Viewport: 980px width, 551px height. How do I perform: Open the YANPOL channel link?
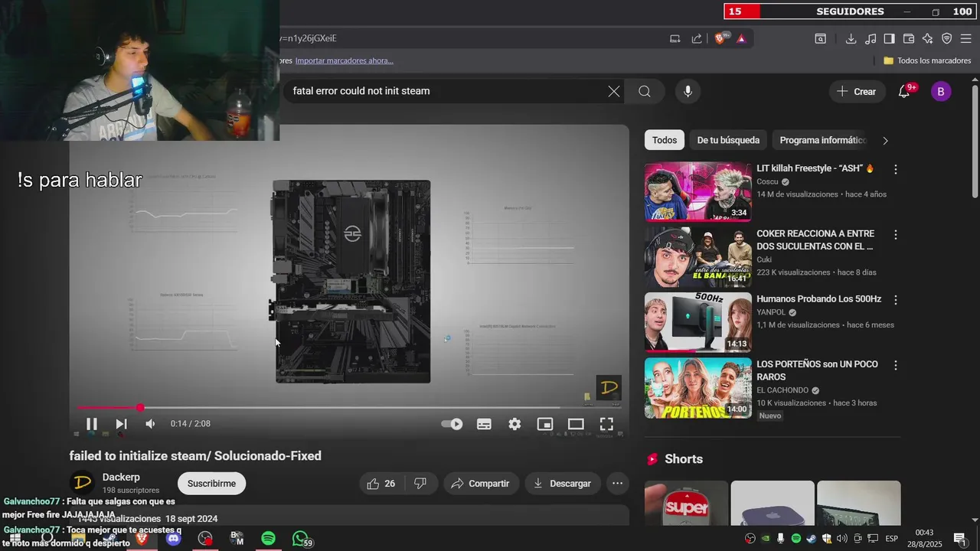click(x=771, y=312)
